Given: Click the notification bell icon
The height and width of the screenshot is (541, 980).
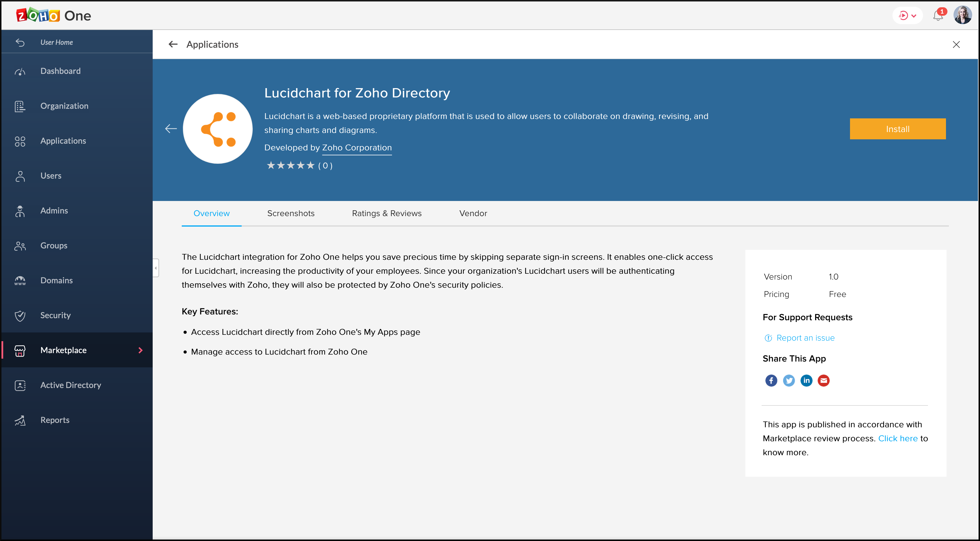Looking at the screenshot, I should tap(938, 16).
